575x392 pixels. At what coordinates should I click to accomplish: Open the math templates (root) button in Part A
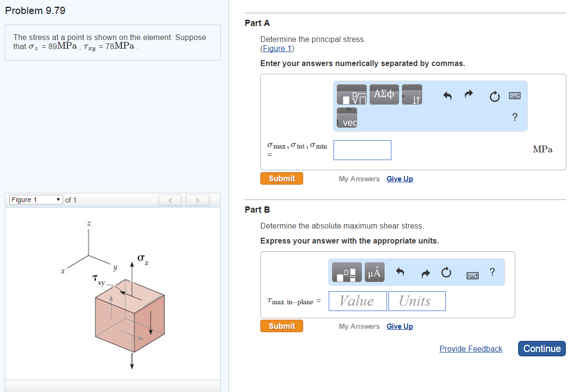coord(351,95)
